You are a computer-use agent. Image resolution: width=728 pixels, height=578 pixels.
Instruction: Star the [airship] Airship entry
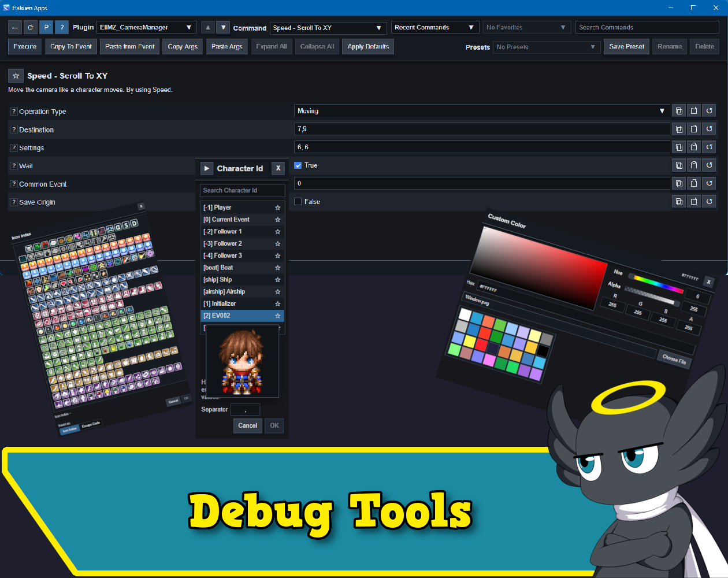coord(278,292)
